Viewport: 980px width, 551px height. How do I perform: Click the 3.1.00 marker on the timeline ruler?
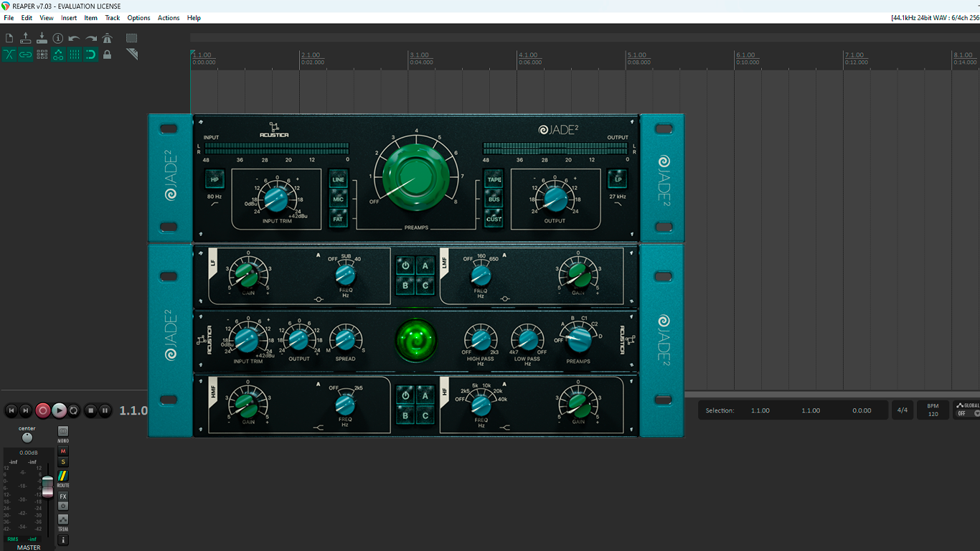(x=419, y=55)
